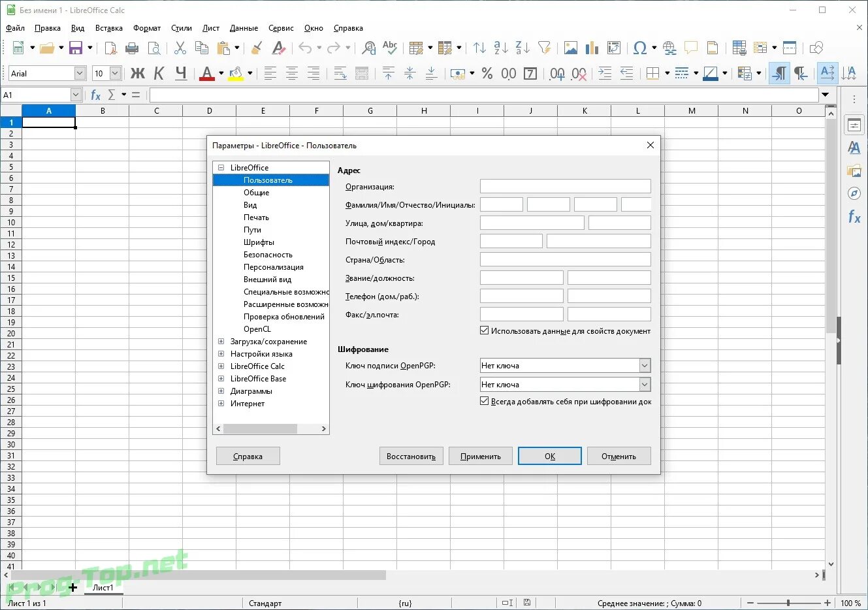Insert chart icon in toolbar
The image size is (868, 610).
[592, 48]
